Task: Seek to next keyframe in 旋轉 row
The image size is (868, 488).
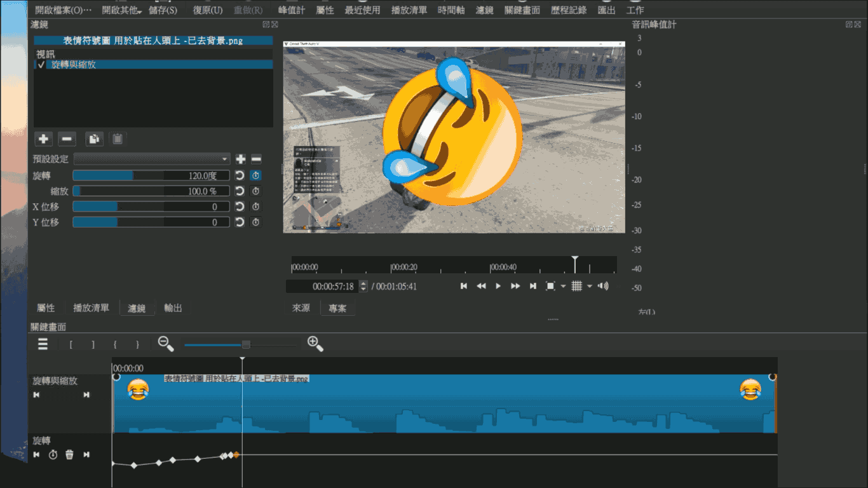Action: pyautogui.click(x=86, y=454)
